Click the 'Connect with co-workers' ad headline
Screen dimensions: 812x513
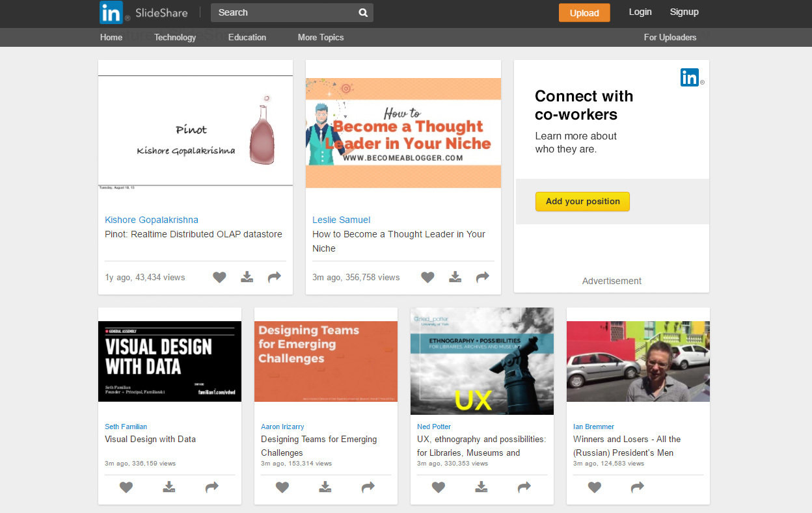[x=584, y=105]
